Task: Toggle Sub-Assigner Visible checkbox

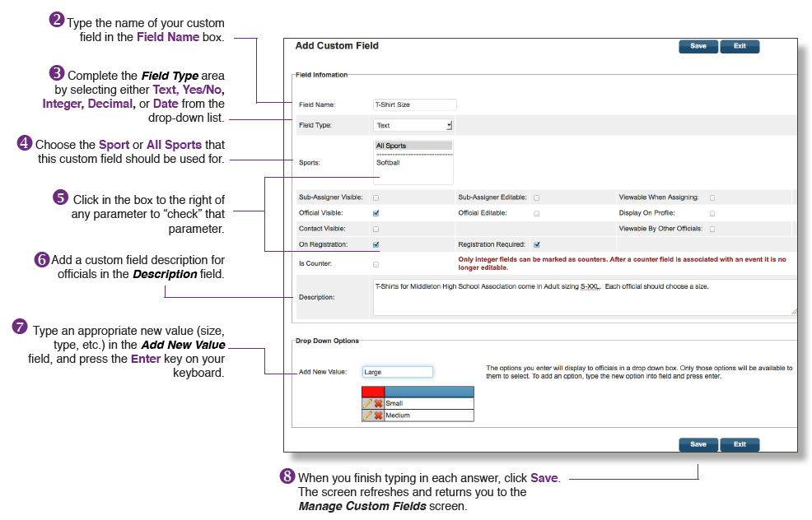Action: [376, 197]
